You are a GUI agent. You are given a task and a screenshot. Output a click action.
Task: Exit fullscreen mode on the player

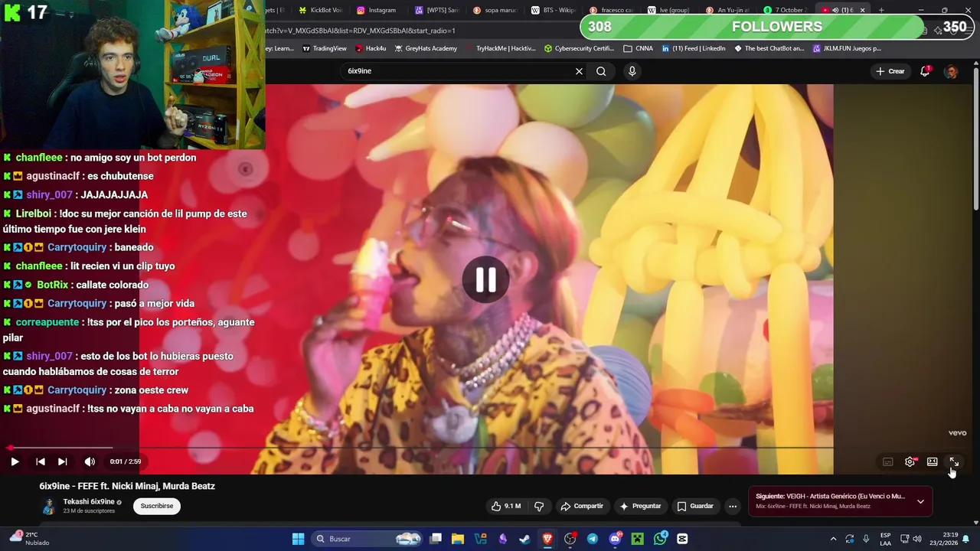[x=954, y=461]
